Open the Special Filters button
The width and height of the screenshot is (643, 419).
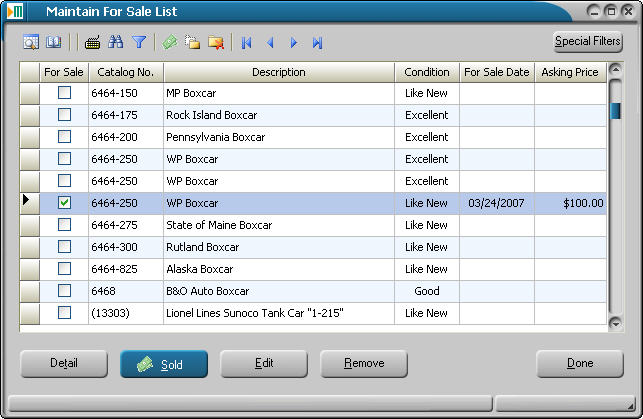click(588, 42)
